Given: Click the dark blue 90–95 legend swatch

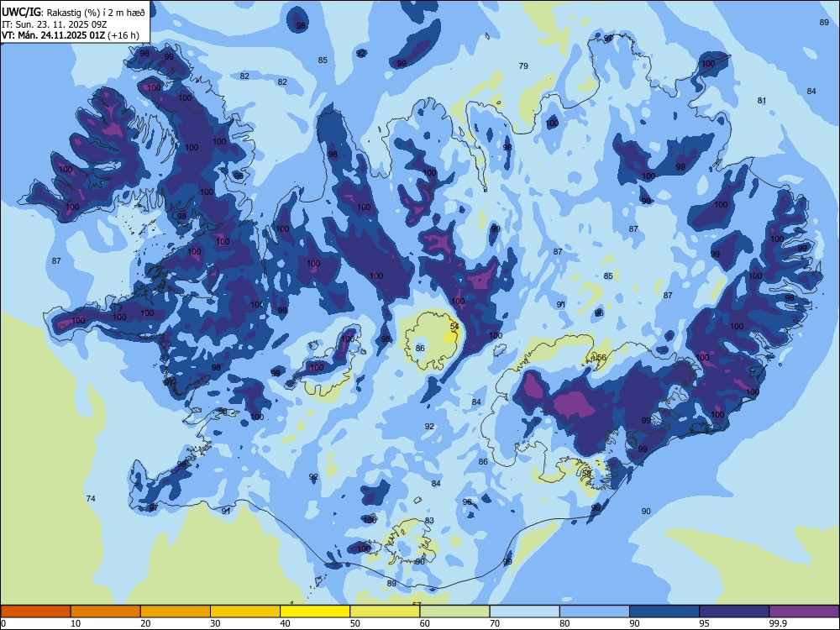Looking at the screenshot, I should [x=664, y=612].
